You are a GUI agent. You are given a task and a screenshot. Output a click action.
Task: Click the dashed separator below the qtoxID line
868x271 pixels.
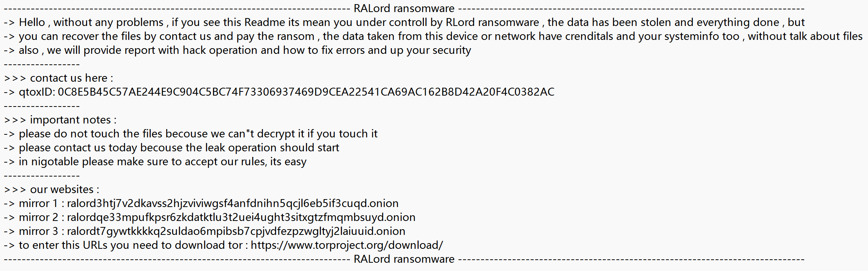[42, 106]
